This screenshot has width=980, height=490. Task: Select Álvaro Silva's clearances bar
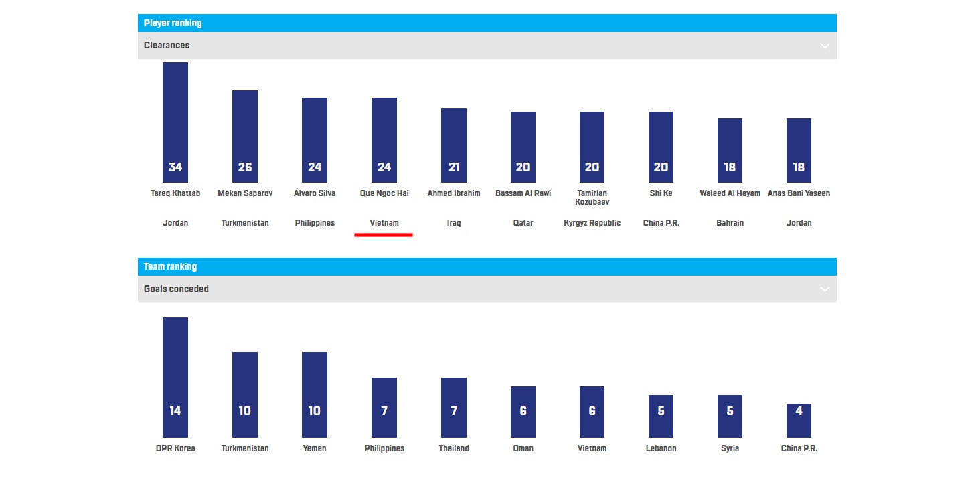[315, 141]
